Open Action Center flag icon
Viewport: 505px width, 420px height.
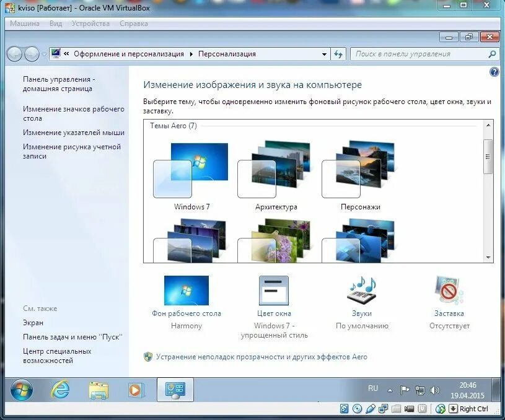click(x=405, y=390)
